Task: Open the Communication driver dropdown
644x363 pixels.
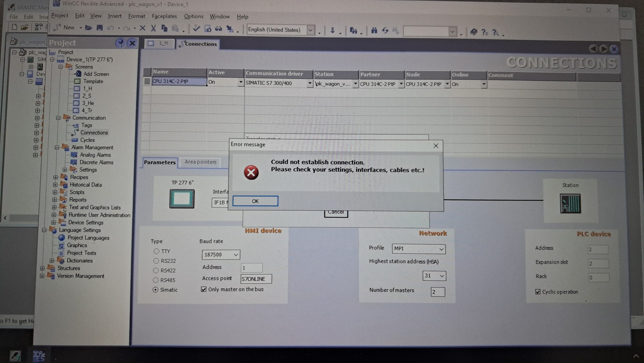Action: 310,83
